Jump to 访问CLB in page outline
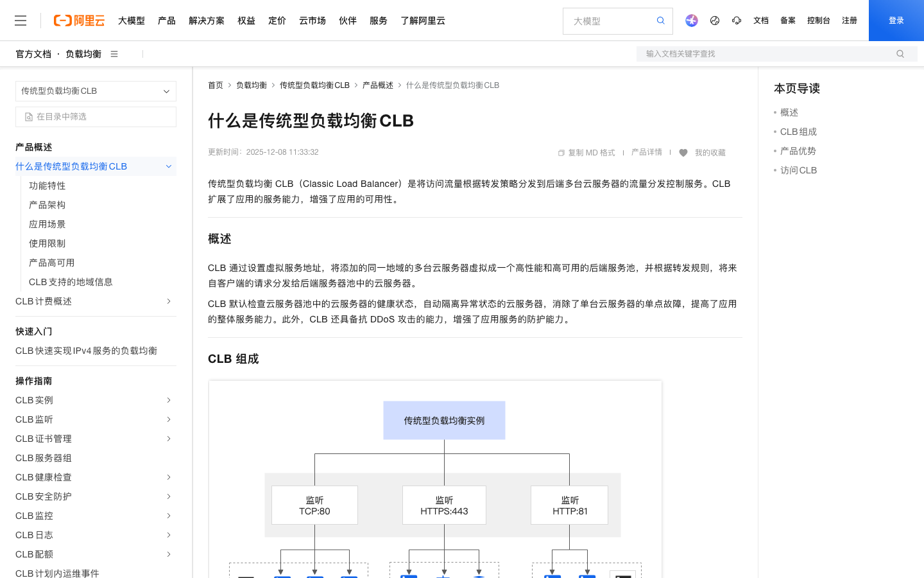Image resolution: width=924 pixels, height=578 pixels. (x=798, y=170)
